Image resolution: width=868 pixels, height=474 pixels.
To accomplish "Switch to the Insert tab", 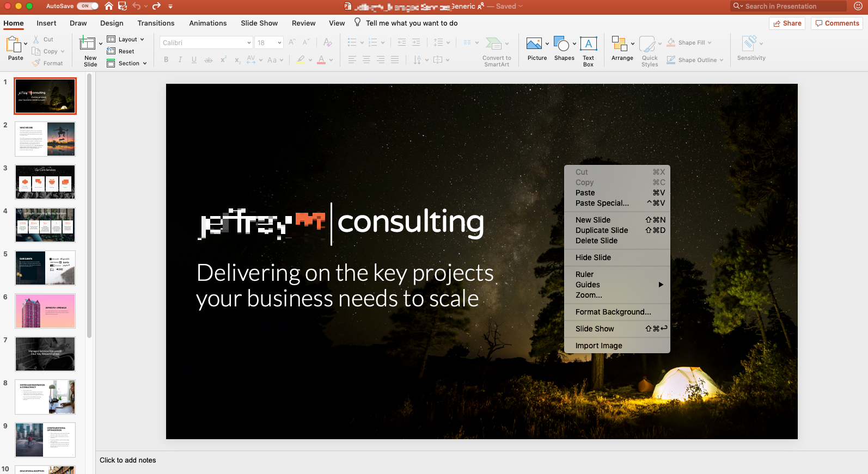I will [46, 23].
